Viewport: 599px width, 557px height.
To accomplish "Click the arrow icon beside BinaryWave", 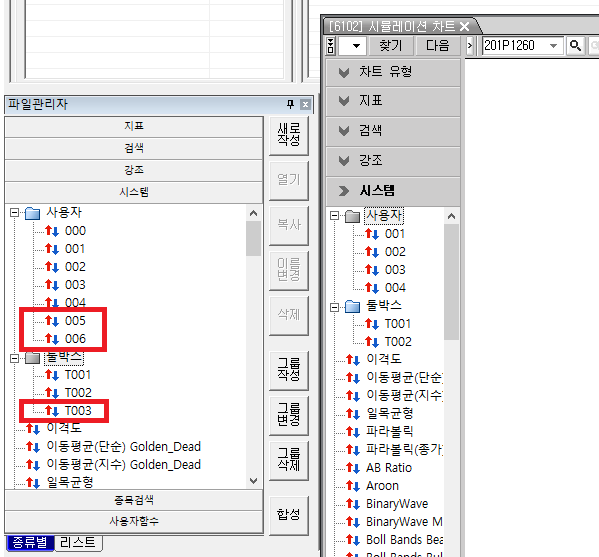I will point(353,504).
